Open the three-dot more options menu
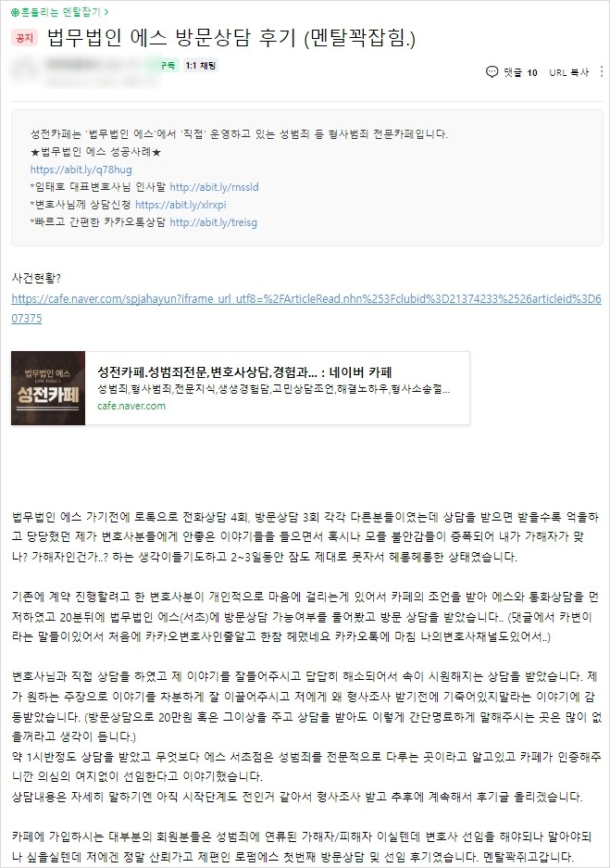 tap(601, 72)
